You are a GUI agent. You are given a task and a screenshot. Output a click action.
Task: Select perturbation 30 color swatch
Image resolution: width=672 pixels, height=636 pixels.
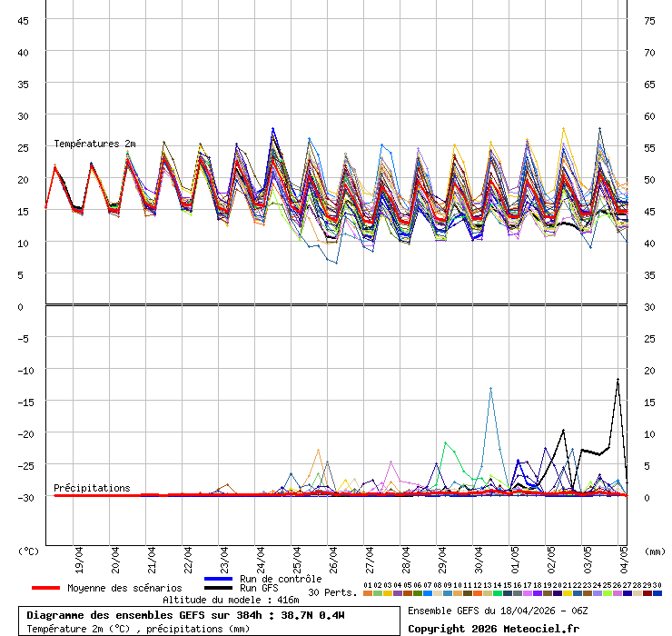[x=657, y=592]
